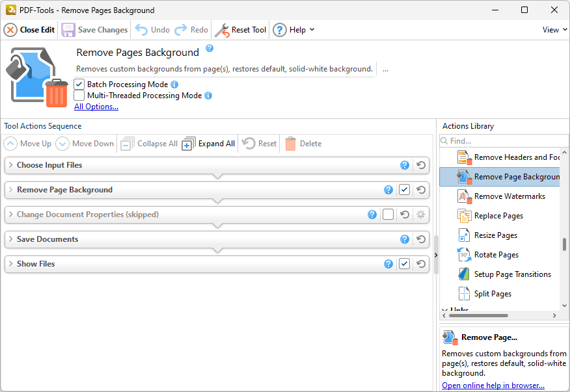
Task: Select Split Pages action
Action: pyautogui.click(x=500, y=294)
